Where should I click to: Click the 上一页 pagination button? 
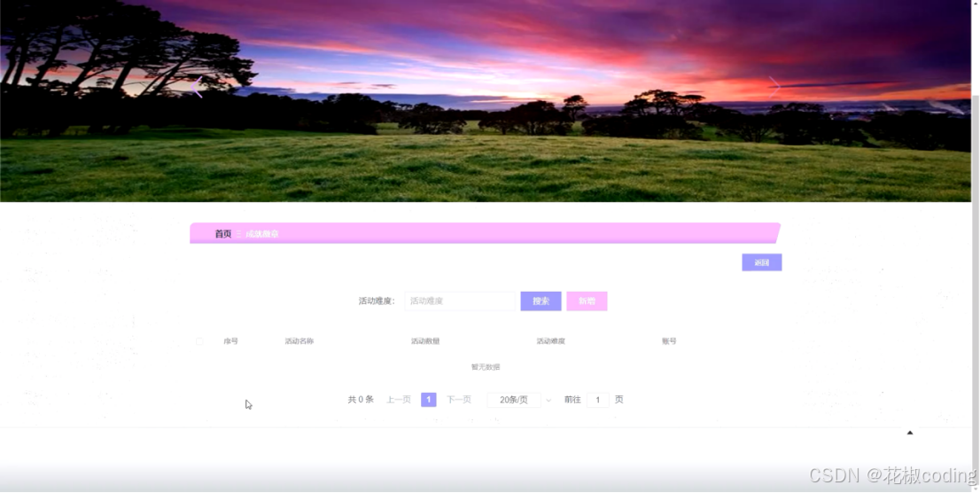[399, 400]
